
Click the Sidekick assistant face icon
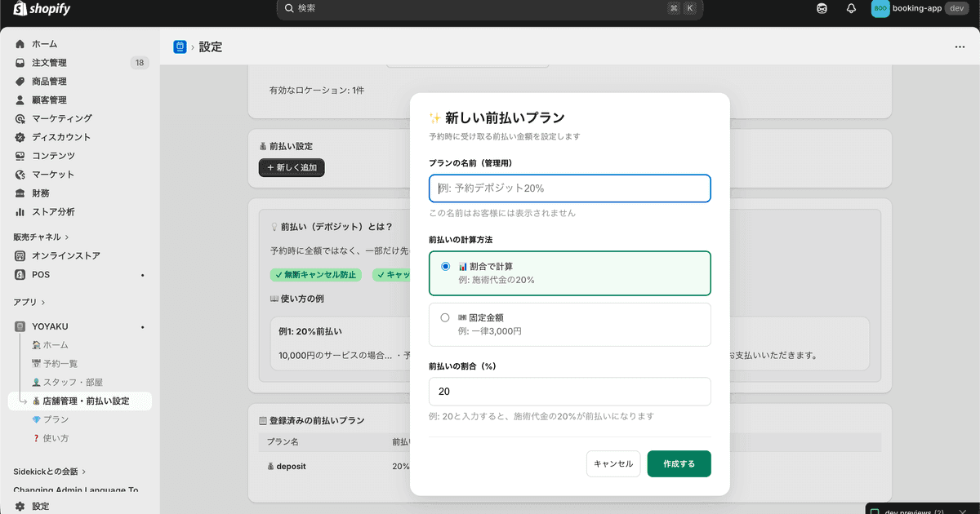click(x=822, y=8)
